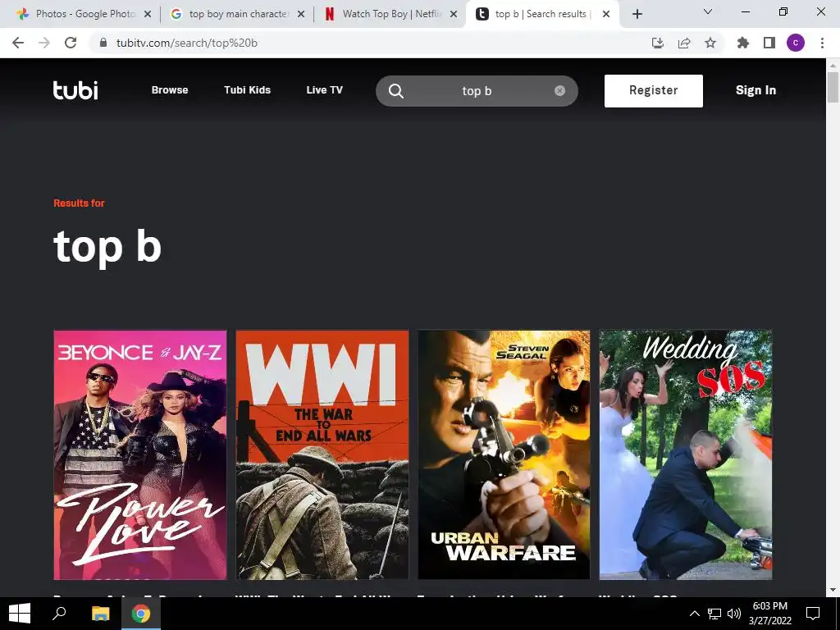Screen dimensions: 840x630
Task: Open the notification center icon
Action: (813, 614)
